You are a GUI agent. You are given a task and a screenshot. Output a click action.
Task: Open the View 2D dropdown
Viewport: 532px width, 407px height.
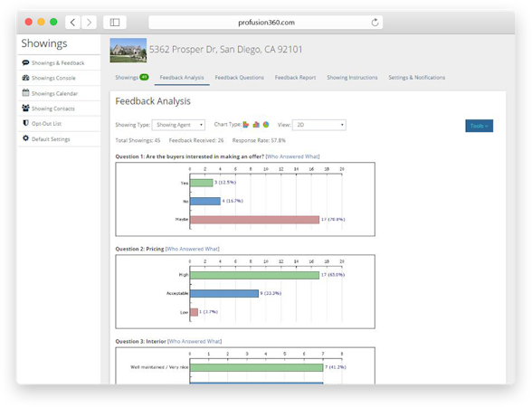click(x=319, y=125)
